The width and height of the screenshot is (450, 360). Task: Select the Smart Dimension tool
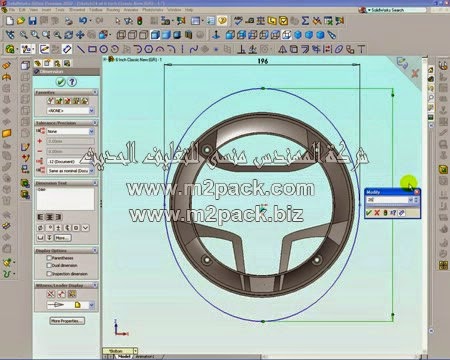tap(67, 49)
